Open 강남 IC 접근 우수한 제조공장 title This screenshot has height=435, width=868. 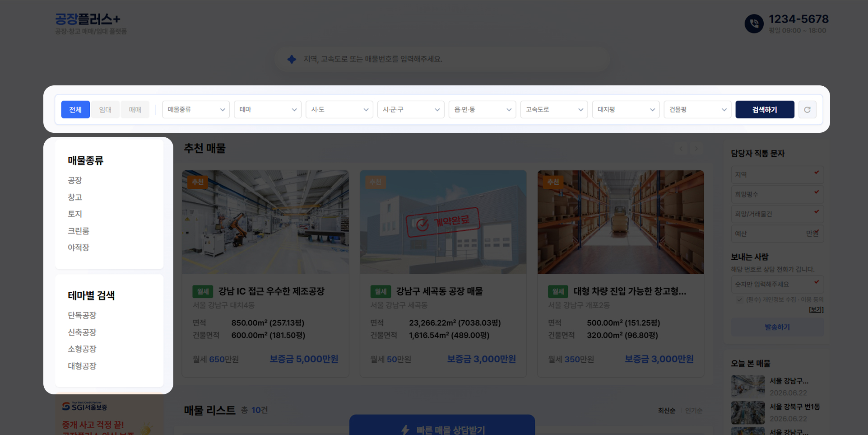[x=271, y=291]
